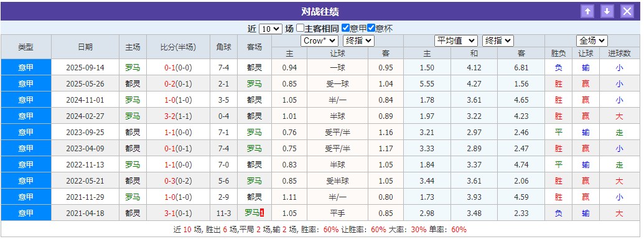Open the 终指 dropdown beside 平均值

click(498, 40)
